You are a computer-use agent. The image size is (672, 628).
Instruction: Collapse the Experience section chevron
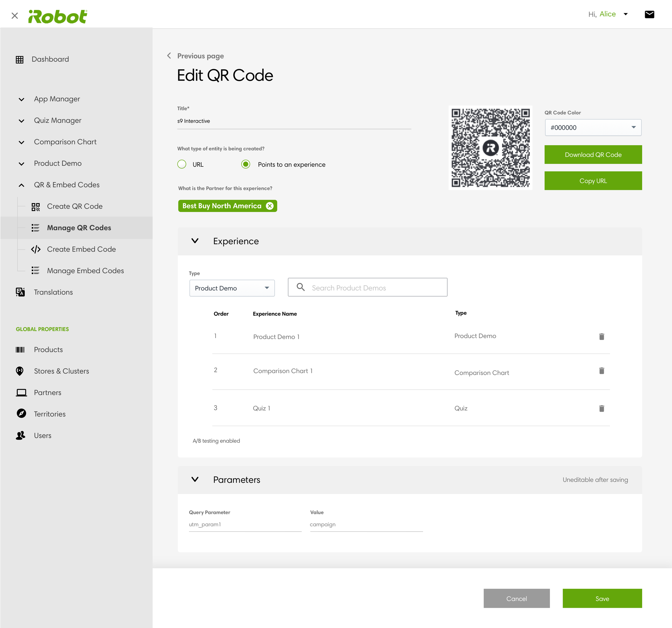[195, 241]
